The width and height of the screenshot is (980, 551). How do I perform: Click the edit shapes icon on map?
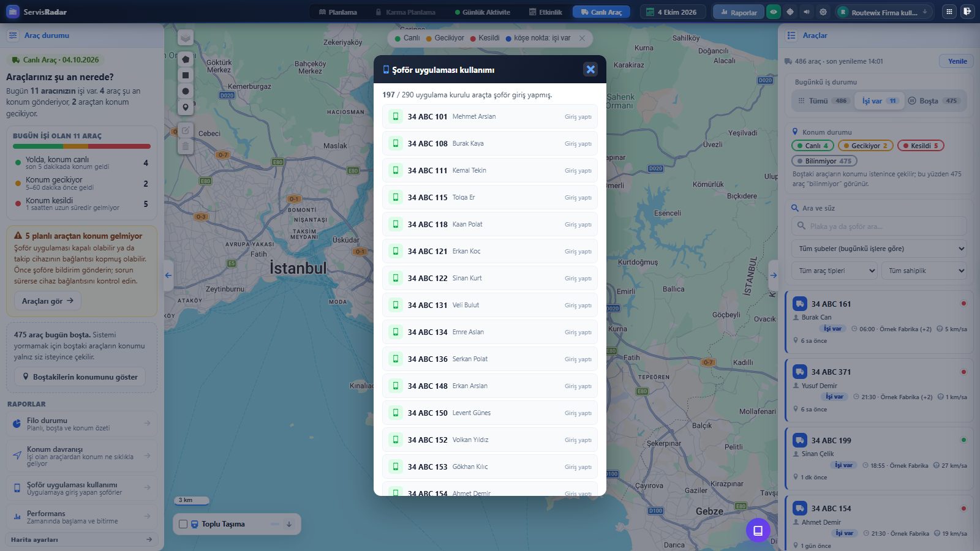[186, 130]
